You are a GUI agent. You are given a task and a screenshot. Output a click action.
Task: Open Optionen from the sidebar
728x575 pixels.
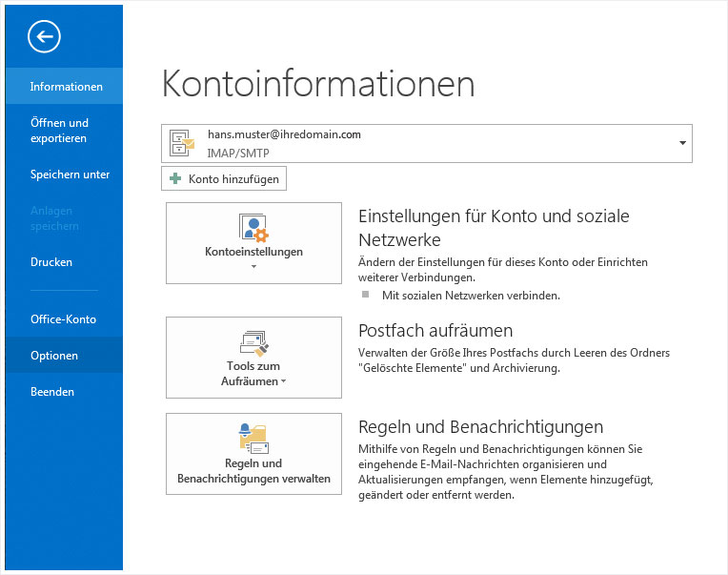(x=64, y=356)
